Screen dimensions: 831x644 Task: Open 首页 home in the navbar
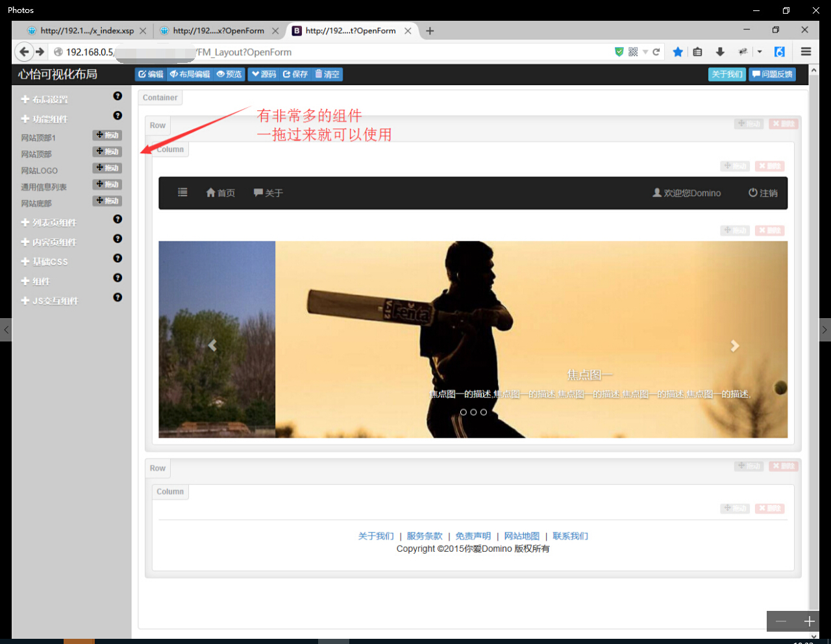[x=221, y=193]
